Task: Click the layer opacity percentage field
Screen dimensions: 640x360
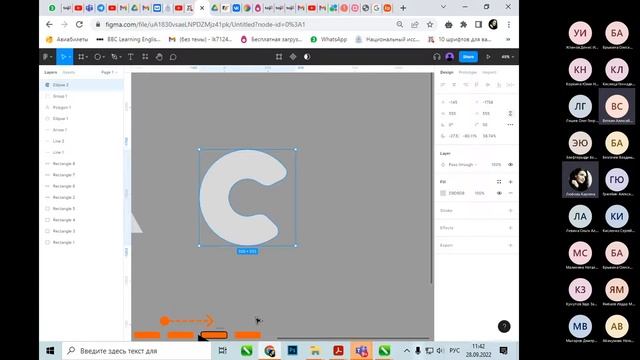Action: coord(496,164)
